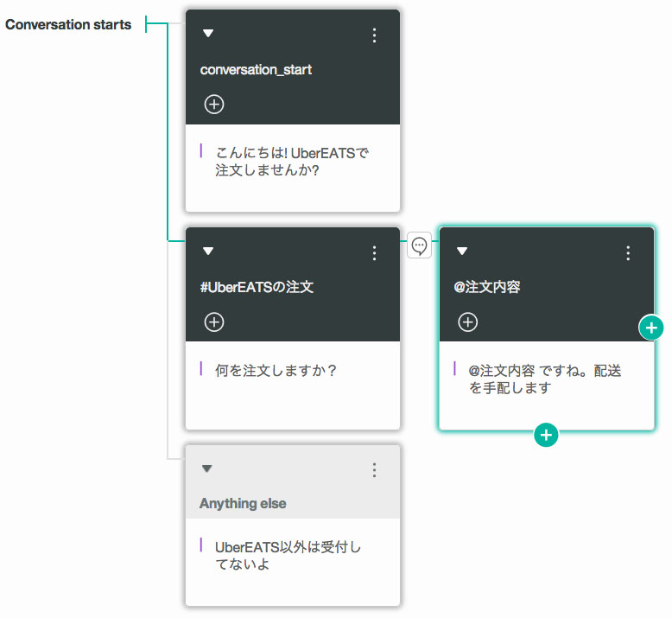The height and width of the screenshot is (618, 672).
Task: Edit response こんにちは! UberEATSで注文しませんか?
Action: (292, 162)
